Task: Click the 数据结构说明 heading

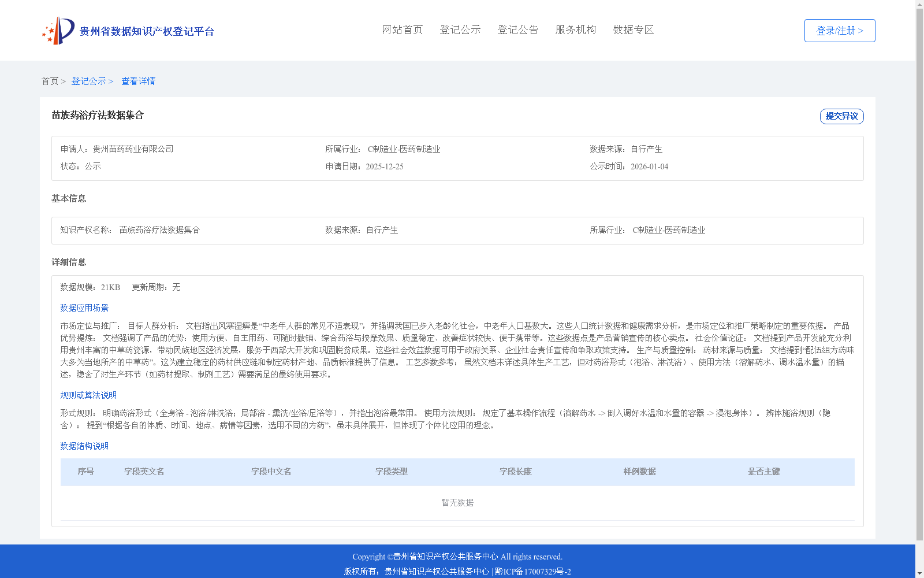Action: (84, 446)
